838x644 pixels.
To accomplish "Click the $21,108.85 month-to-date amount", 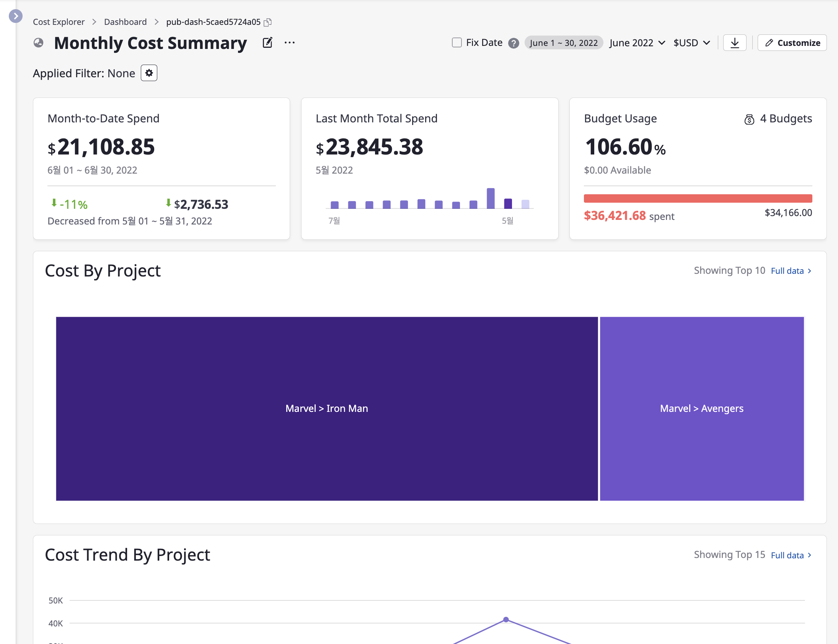I will point(101,147).
